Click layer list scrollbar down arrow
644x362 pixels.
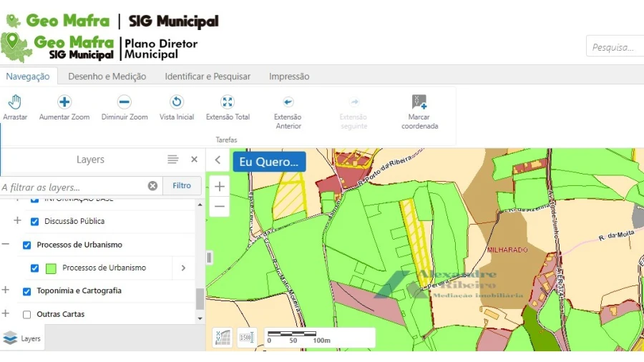[x=200, y=318]
